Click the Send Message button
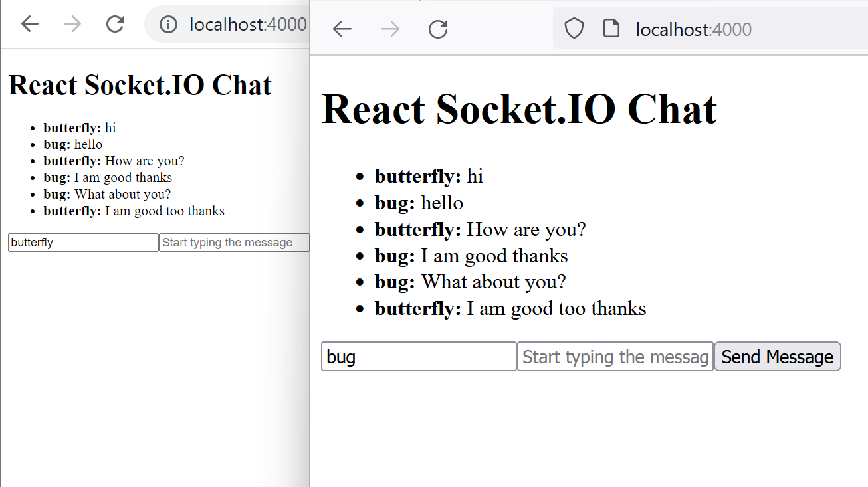The image size is (868, 487). click(x=777, y=357)
